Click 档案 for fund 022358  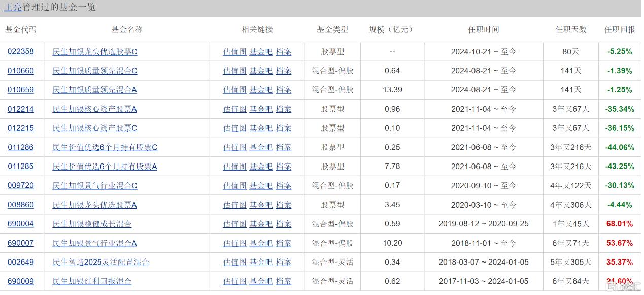coord(284,52)
